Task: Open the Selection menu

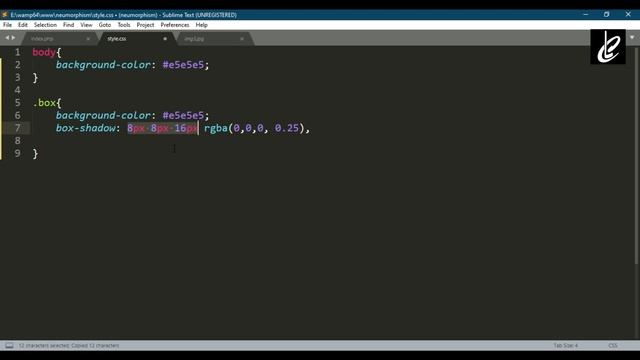Action: click(45, 25)
